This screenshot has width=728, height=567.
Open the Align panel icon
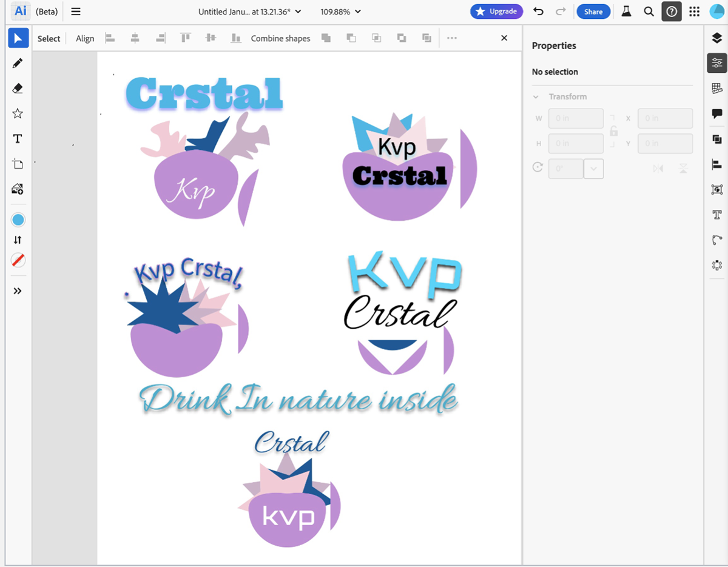click(717, 164)
